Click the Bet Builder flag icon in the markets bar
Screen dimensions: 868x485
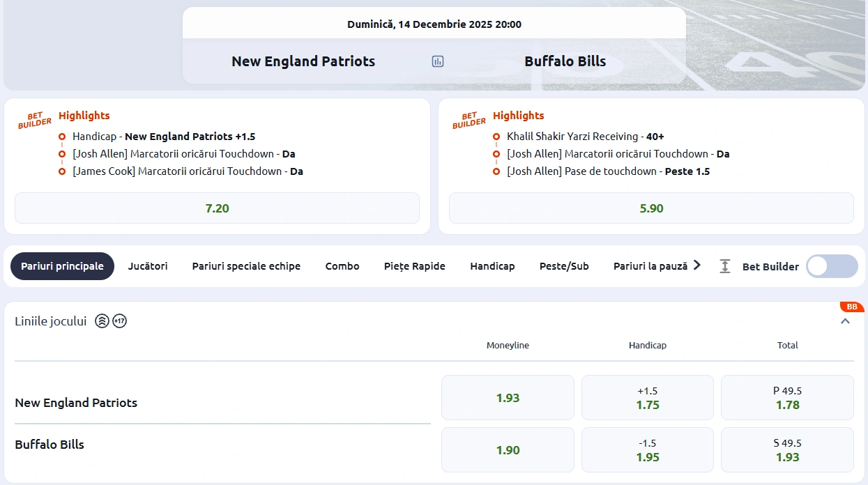[725, 266]
